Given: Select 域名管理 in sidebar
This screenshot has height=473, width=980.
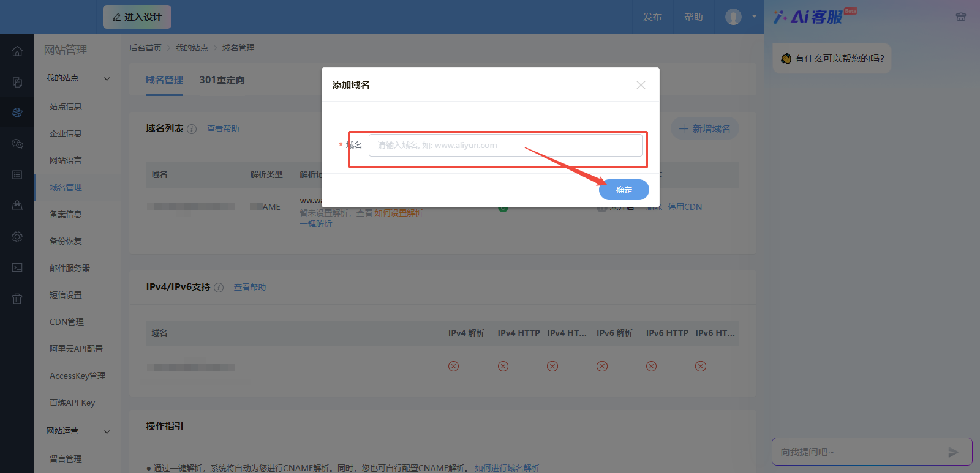Looking at the screenshot, I should (x=66, y=187).
